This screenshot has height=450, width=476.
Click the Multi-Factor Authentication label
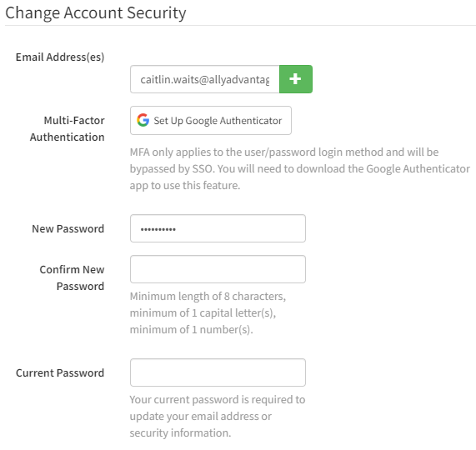pos(67,128)
